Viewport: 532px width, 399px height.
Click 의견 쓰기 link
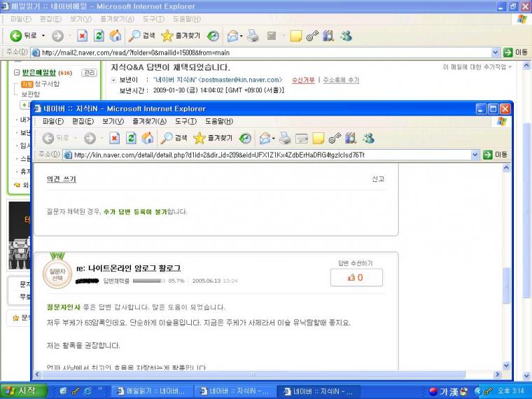coord(61,179)
